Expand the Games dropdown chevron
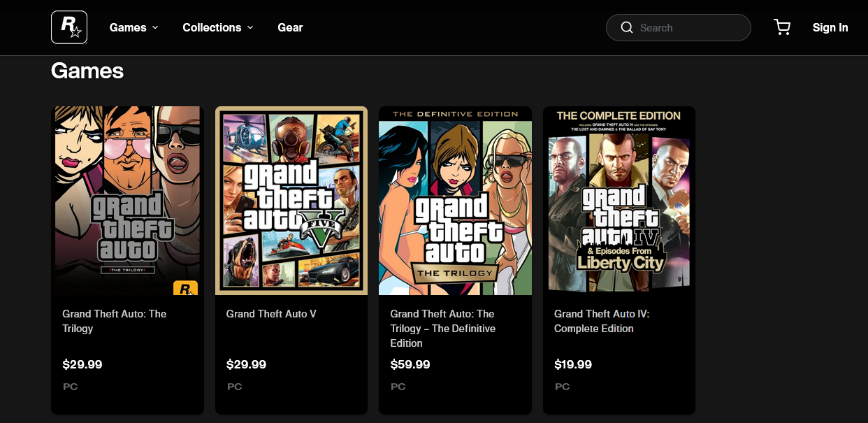Screen dimensions: 868x423 (x=155, y=27)
